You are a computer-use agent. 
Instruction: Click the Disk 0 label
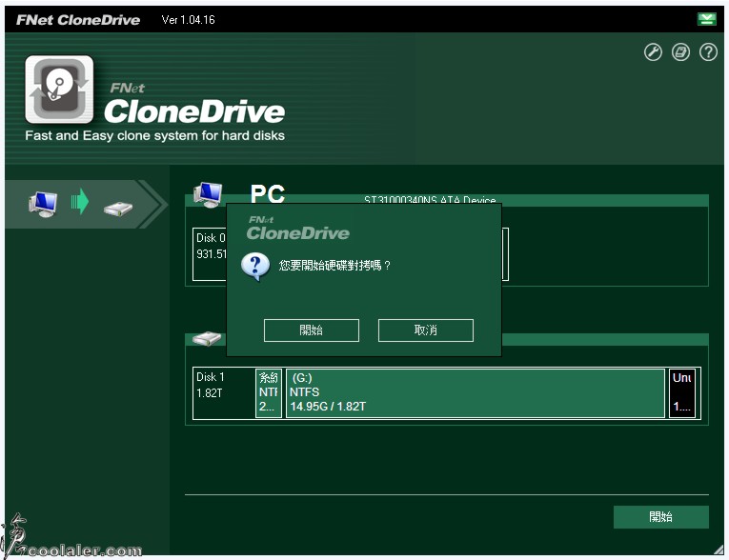tap(211, 238)
